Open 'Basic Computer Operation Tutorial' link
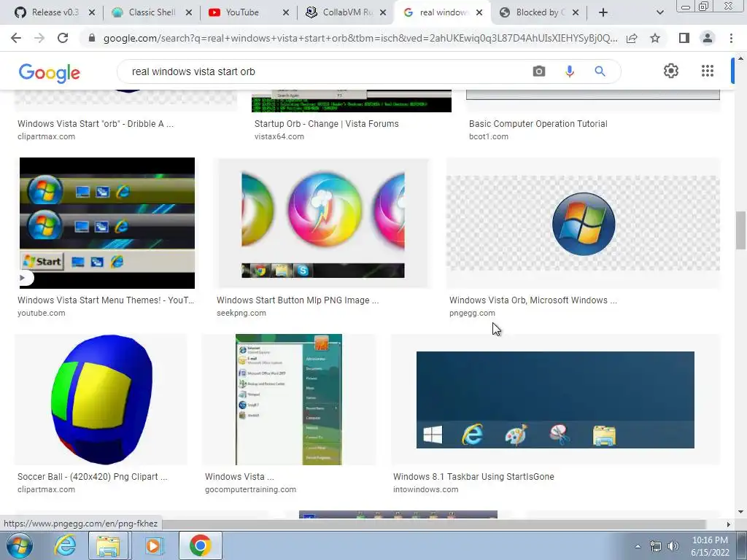Viewport: 747px width, 560px height. [x=538, y=124]
